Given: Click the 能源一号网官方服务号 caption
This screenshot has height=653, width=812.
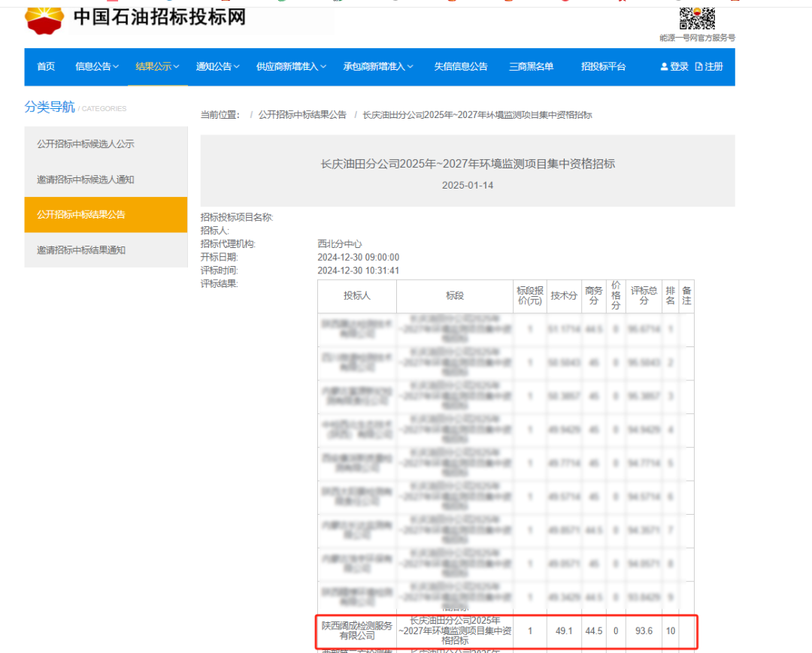Looking at the screenshot, I should [x=697, y=38].
